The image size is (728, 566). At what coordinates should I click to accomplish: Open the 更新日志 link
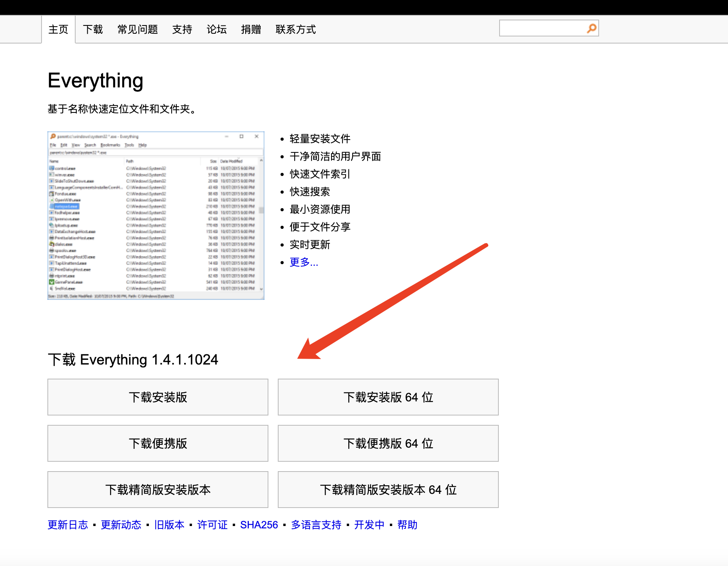tap(68, 525)
